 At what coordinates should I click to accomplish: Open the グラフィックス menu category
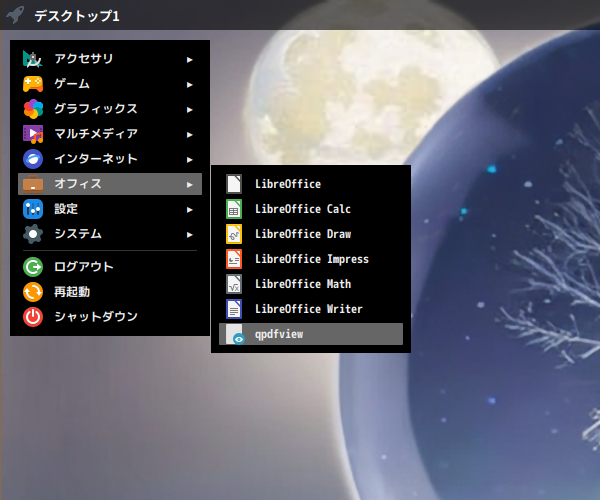click(x=110, y=109)
